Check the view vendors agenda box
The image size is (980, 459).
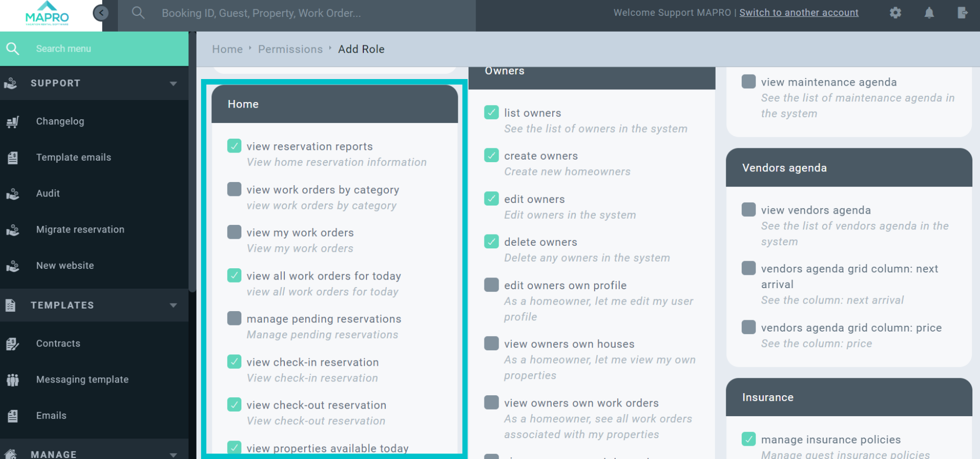click(x=748, y=210)
